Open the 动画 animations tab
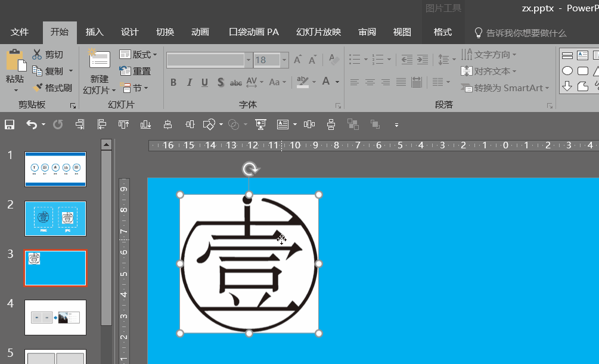 point(200,32)
